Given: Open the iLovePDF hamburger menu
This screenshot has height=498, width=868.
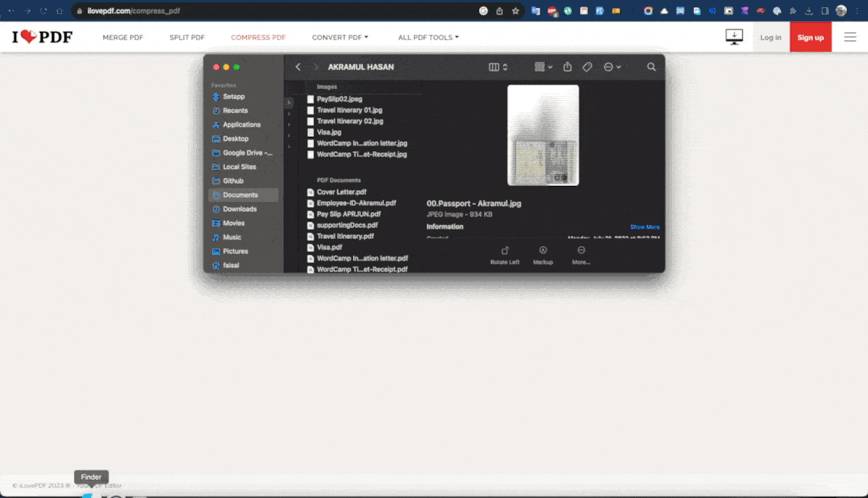Looking at the screenshot, I should [x=850, y=37].
